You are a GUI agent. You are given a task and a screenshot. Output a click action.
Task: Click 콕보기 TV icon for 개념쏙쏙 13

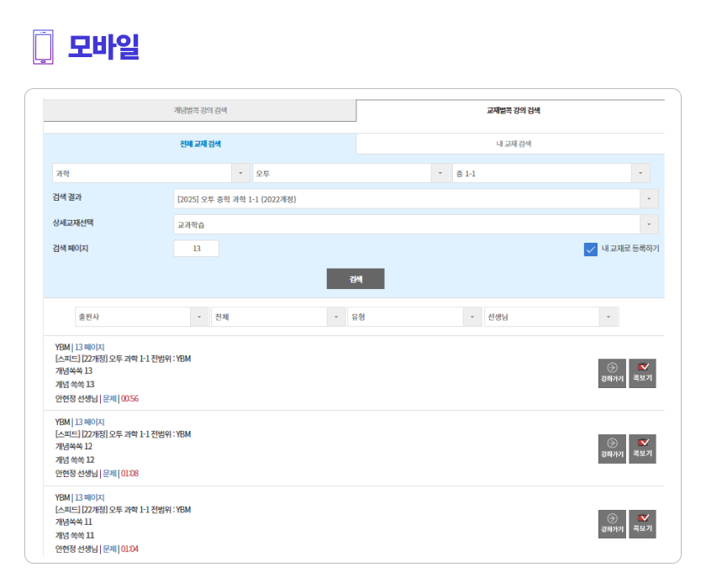click(642, 373)
